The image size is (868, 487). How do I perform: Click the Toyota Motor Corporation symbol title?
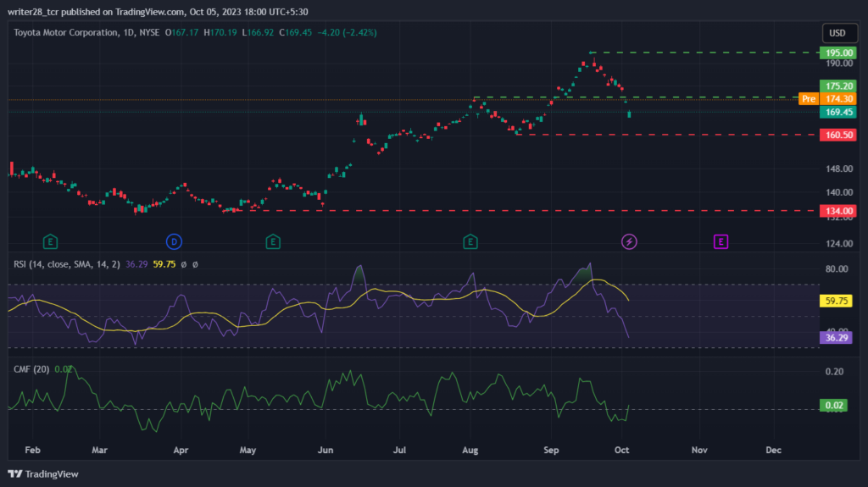pos(66,33)
